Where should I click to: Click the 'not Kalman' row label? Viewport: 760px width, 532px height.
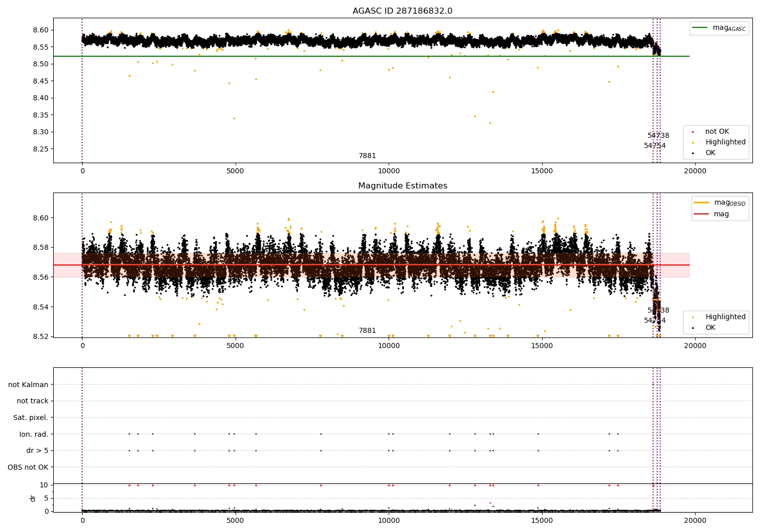(x=28, y=385)
